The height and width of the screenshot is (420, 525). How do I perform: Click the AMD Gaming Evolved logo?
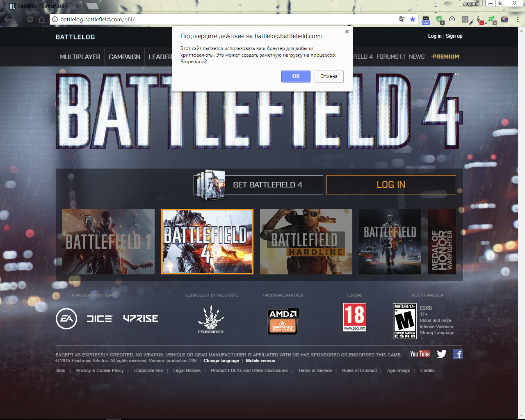click(283, 321)
